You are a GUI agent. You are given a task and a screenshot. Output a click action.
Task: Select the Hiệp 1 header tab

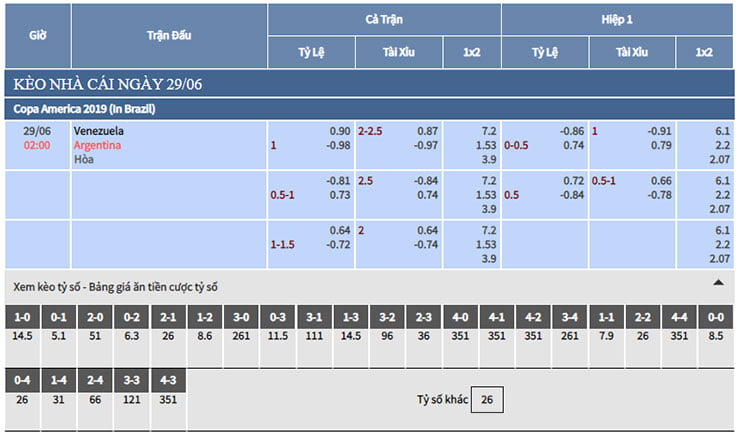click(x=617, y=19)
